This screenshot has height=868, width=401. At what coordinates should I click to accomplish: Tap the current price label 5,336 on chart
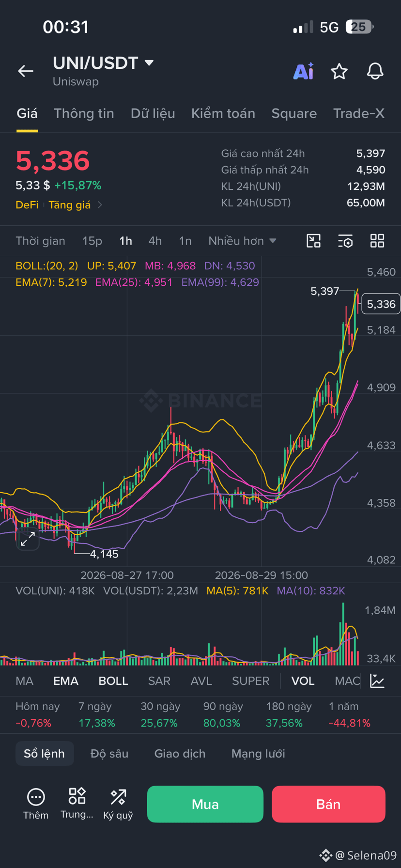pos(381,304)
